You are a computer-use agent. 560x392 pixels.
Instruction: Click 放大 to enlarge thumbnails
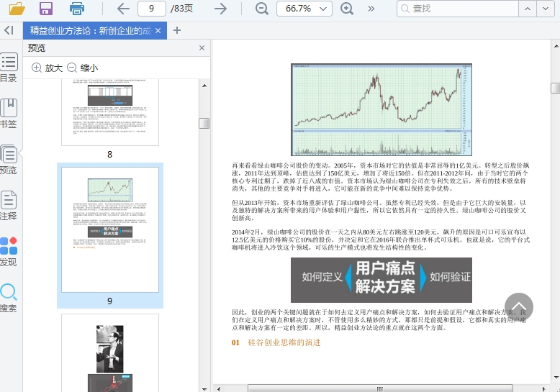click(47, 68)
